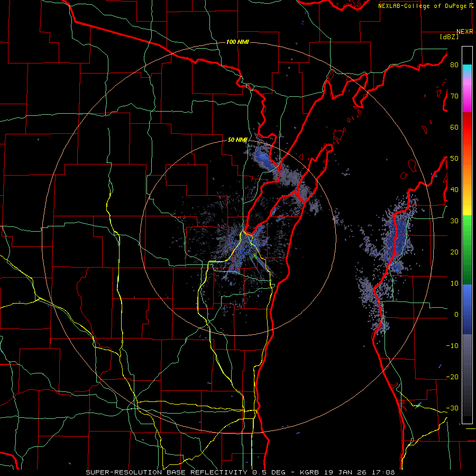Click the -30 value on dBZ scale

click(x=452, y=408)
